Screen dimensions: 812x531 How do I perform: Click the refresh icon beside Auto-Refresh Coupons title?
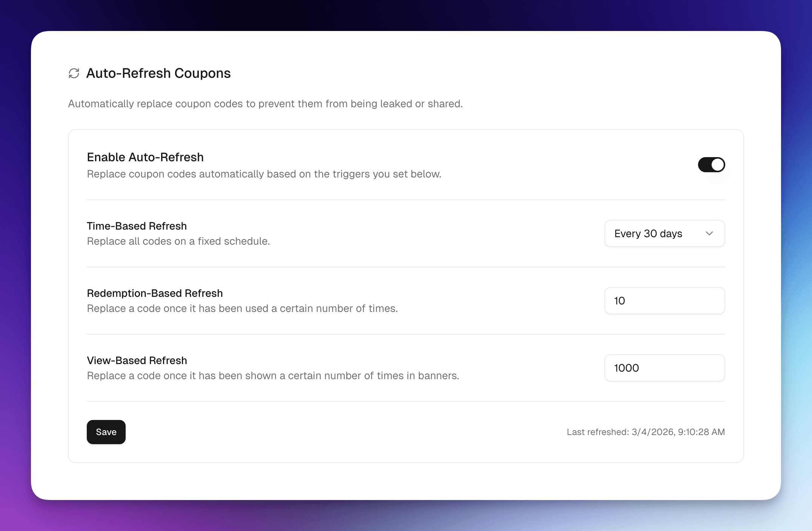pos(74,73)
